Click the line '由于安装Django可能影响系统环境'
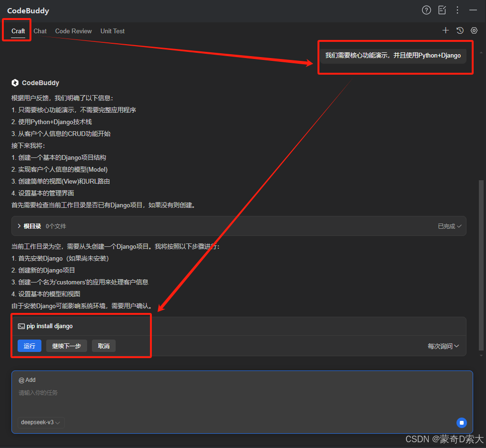This screenshot has height=448, width=486. click(x=81, y=306)
